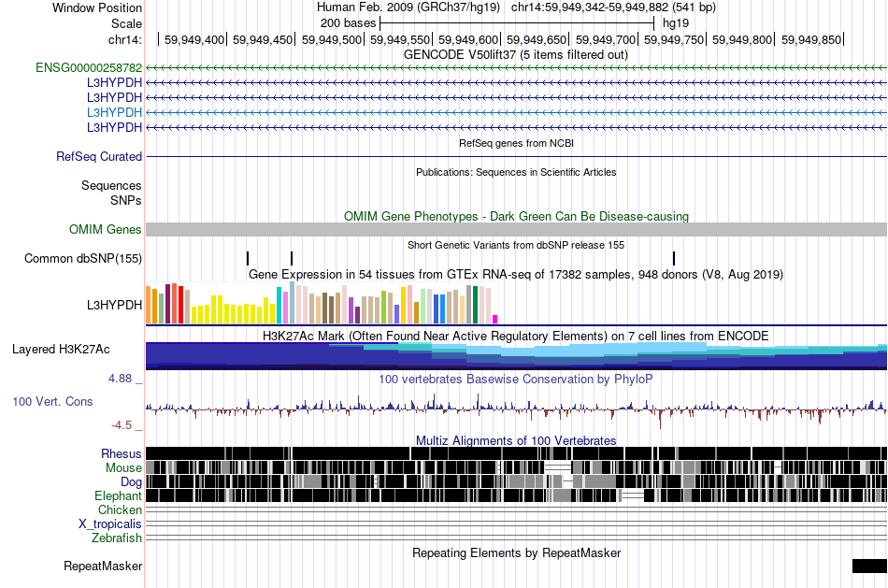888x588 pixels.
Task: Click the L3HYPDH label beside GTEx bar chart
Action: click(x=114, y=306)
